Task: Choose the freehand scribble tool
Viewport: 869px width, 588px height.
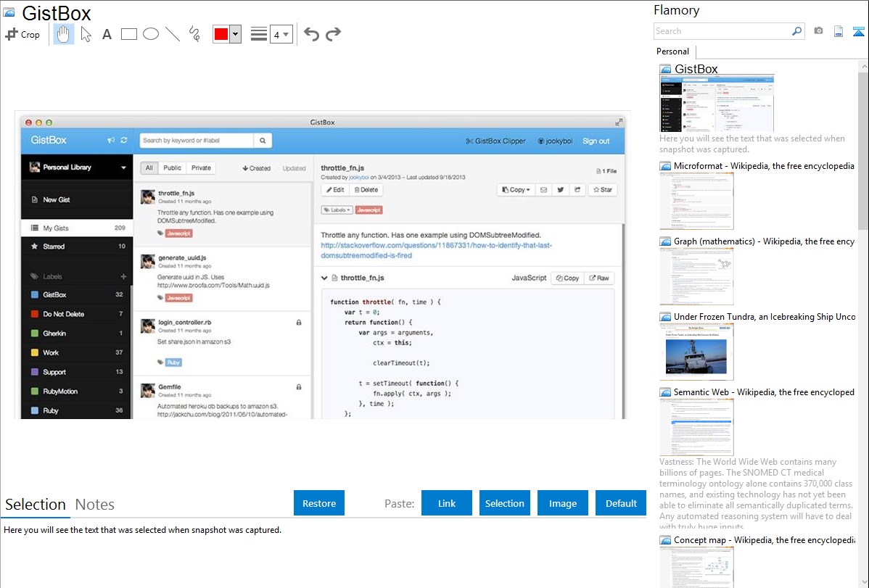Action: point(194,34)
